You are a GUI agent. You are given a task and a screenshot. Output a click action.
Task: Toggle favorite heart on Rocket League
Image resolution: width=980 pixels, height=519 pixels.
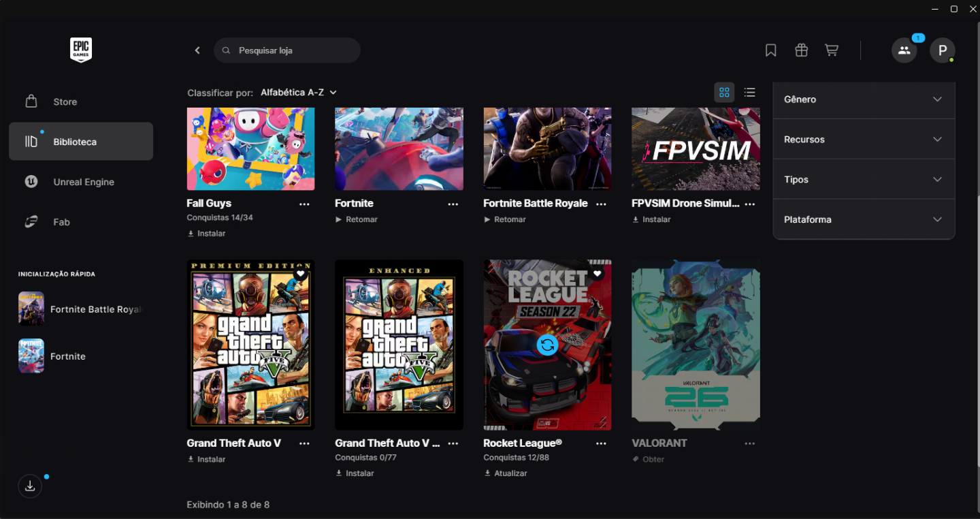point(597,274)
